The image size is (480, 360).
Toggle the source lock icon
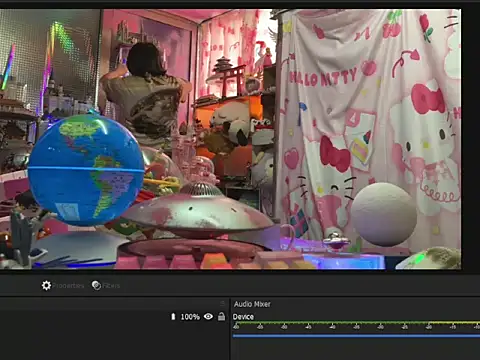pos(221,316)
